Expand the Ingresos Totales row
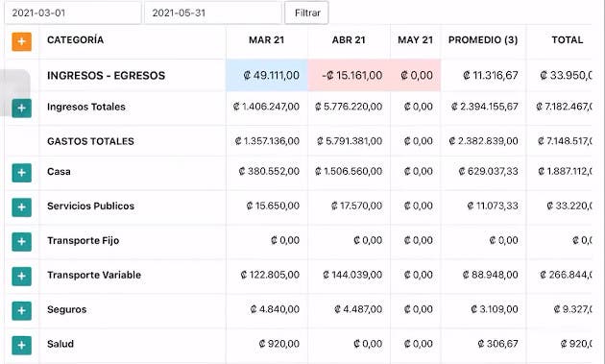This screenshot has height=364, width=605. [21, 109]
